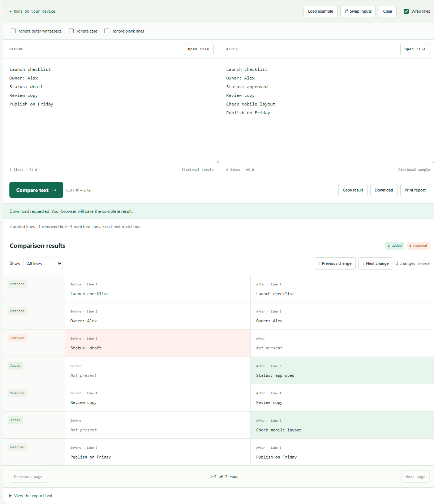434x504 pixels.
Task: Clear both text inputs
Action: pos(388,11)
